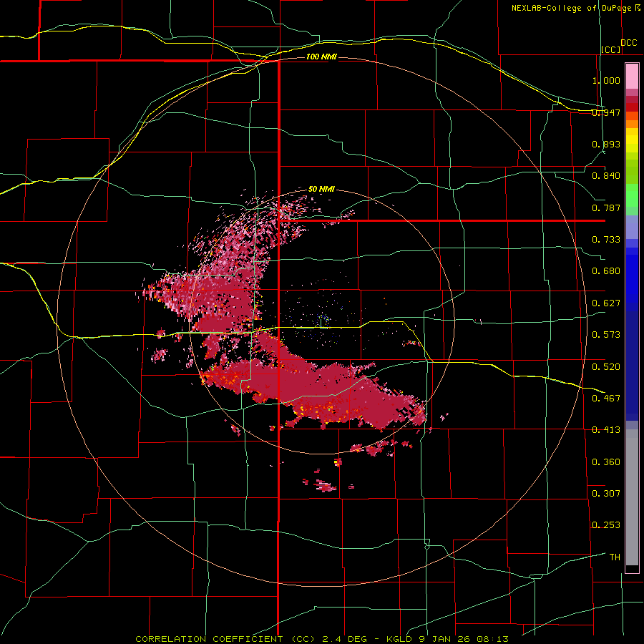Click the 0.680 scale value
Viewport: 644px width, 644px height.
pos(606,271)
